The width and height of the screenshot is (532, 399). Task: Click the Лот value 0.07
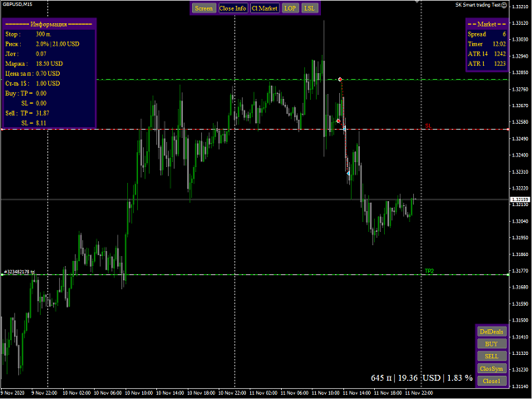point(41,53)
